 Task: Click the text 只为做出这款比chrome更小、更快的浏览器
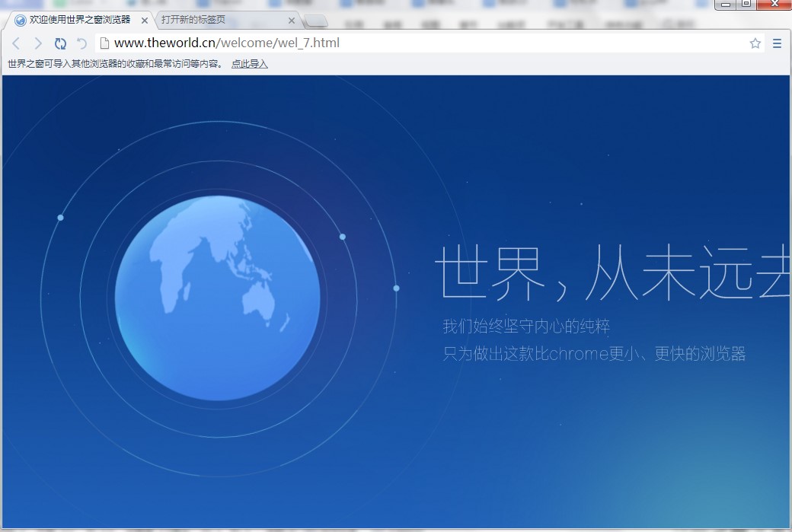tap(594, 354)
